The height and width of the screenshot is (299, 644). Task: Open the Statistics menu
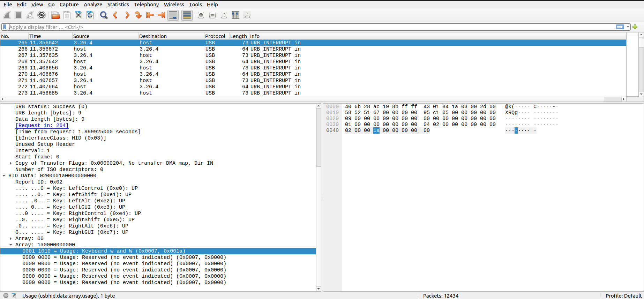(118, 5)
